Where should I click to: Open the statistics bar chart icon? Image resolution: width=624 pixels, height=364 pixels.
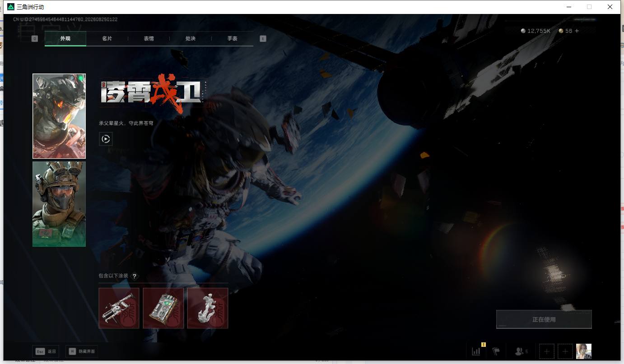[x=476, y=351]
